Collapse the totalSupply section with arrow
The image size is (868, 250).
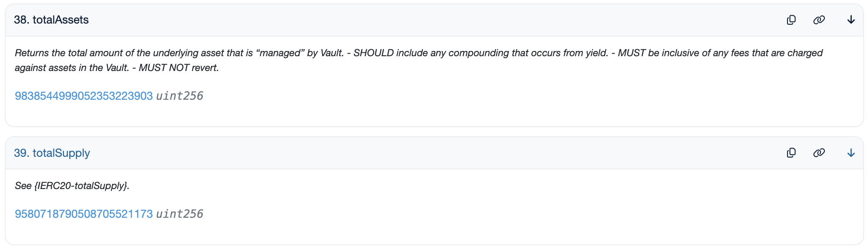pos(851,153)
